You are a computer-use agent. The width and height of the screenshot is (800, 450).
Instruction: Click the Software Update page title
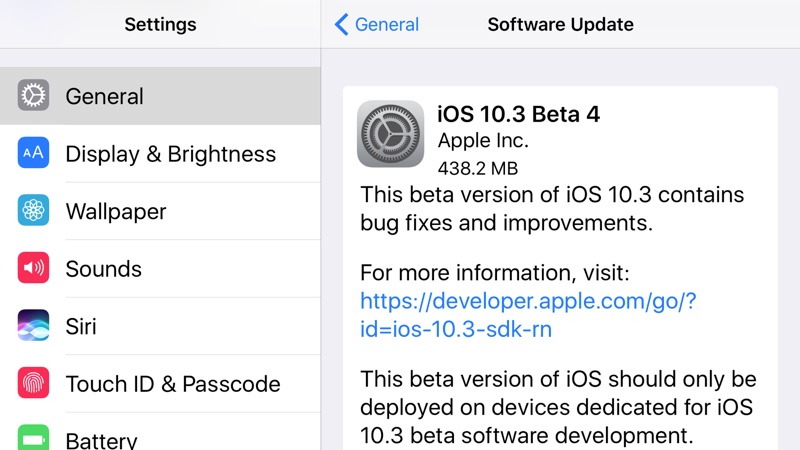pyautogui.click(x=560, y=24)
